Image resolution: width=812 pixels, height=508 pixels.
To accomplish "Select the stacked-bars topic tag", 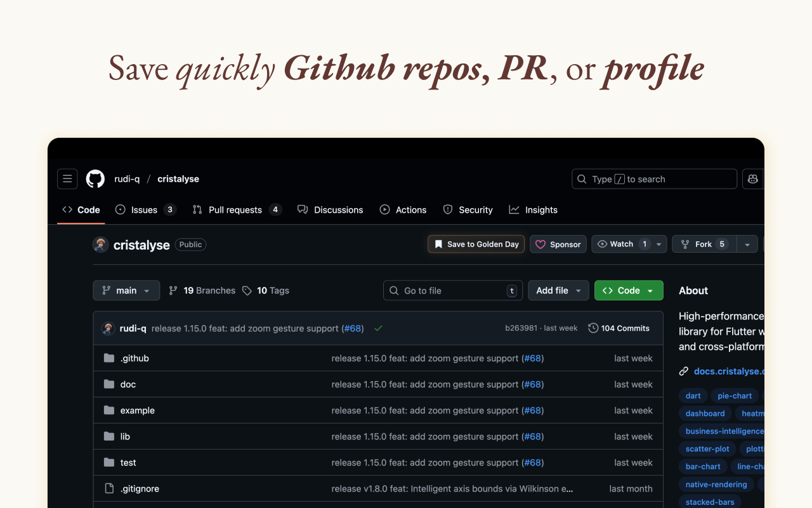I will tap(710, 502).
